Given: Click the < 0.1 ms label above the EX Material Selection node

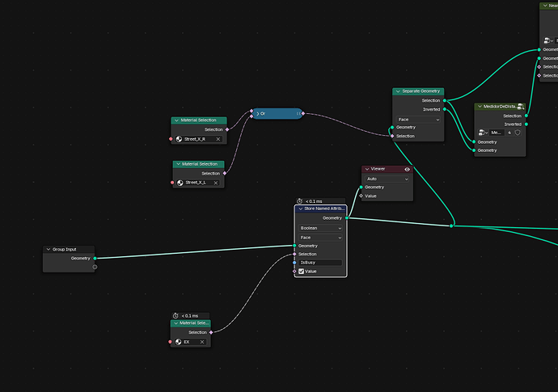Looking at the screenshot, I should (x=190, y=316).
